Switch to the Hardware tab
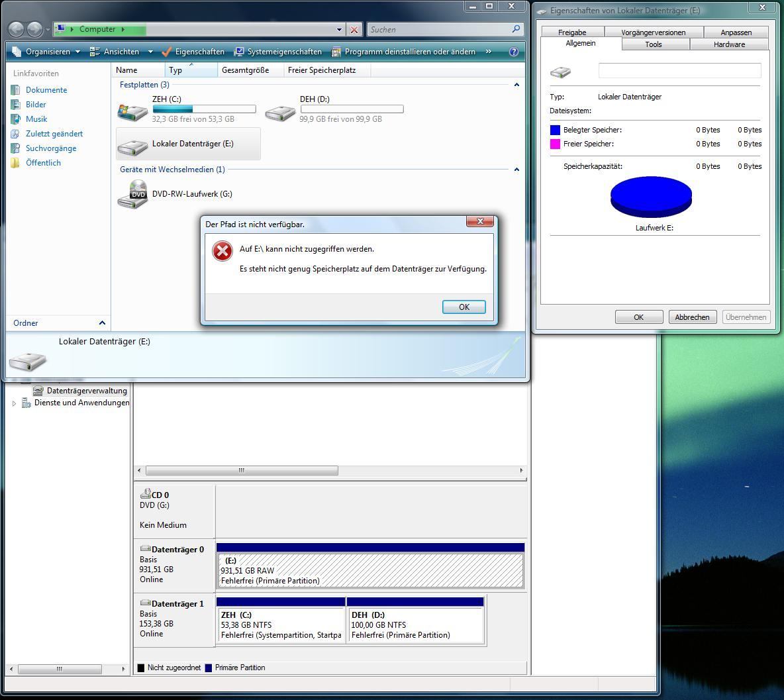 tap(729, 44)
